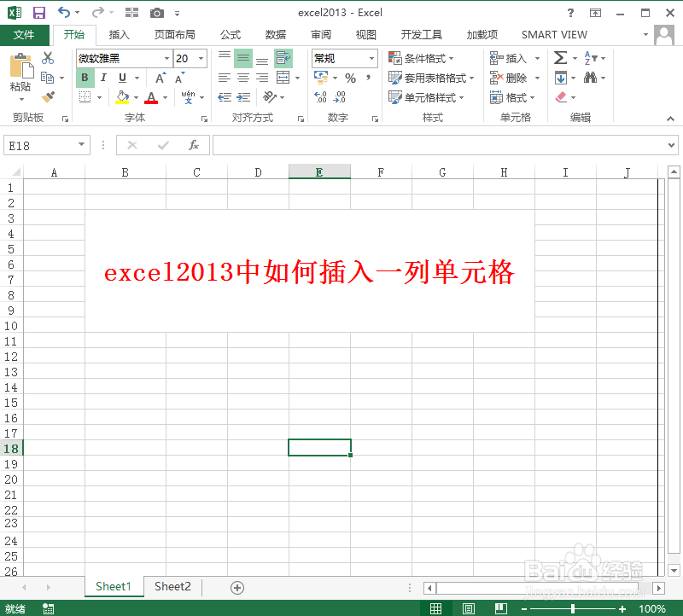Save the workbook with floppy icon

[x=39, y=13]
